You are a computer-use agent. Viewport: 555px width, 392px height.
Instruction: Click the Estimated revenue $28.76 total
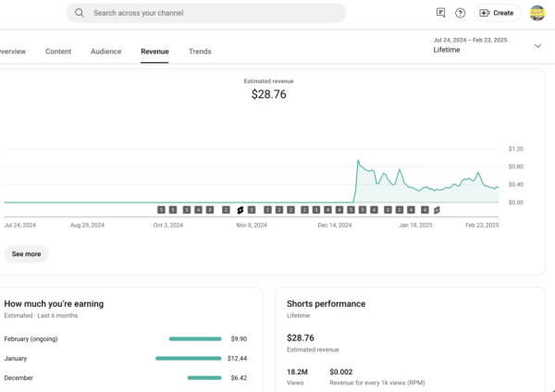coord(268,94)
